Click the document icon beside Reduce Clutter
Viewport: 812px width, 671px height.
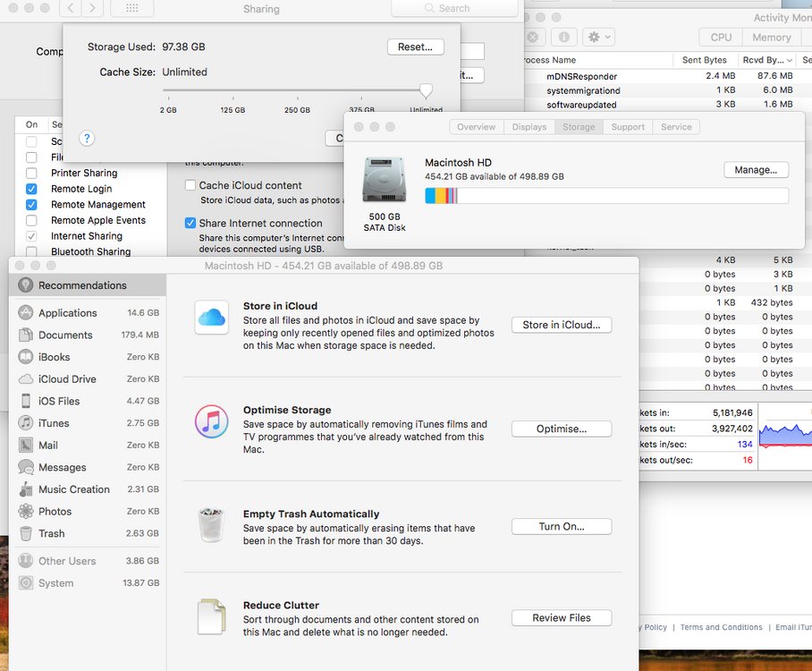[x=212, y=616]
